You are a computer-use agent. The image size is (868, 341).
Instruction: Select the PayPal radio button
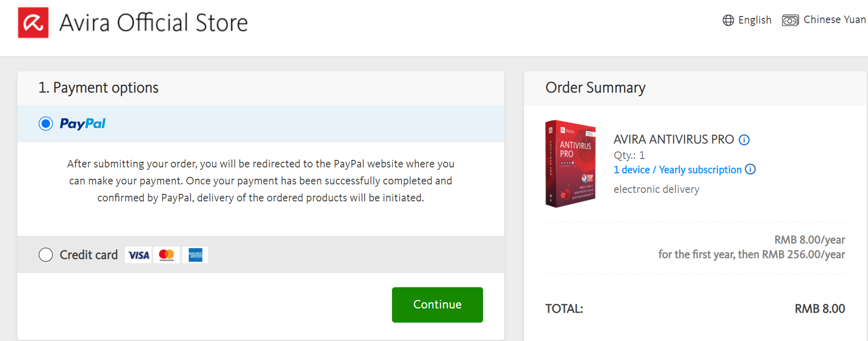pos(46,124)
